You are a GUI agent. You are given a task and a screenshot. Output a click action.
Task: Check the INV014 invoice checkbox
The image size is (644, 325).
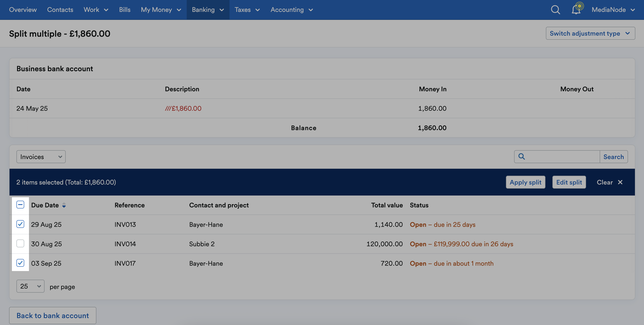(20, 243)
